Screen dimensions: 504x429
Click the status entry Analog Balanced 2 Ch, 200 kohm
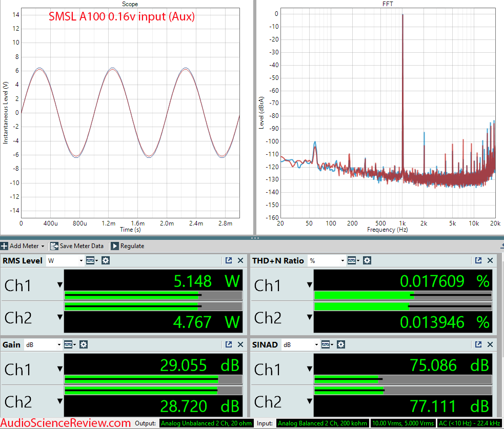coord(322,423)
